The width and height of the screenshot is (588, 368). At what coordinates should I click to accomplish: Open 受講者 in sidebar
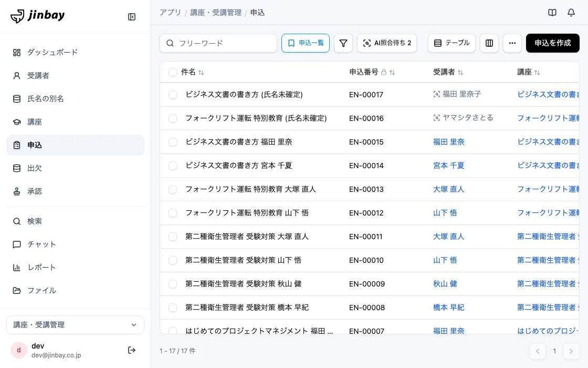76,76
